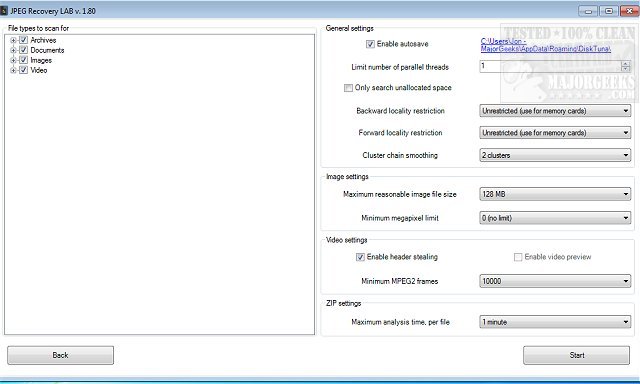The width and height of the screenshot is (640, 384).
Task: Open Maximum reasonable image file size dropdown
Action: pos(555,194)
